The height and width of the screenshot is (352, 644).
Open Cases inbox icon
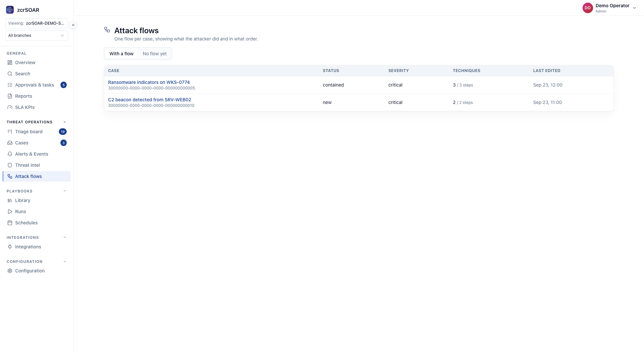coord(10,143)
